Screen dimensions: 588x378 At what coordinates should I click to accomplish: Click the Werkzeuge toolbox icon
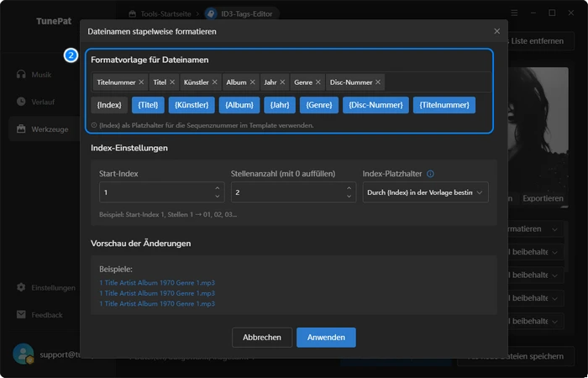point(21,129)
